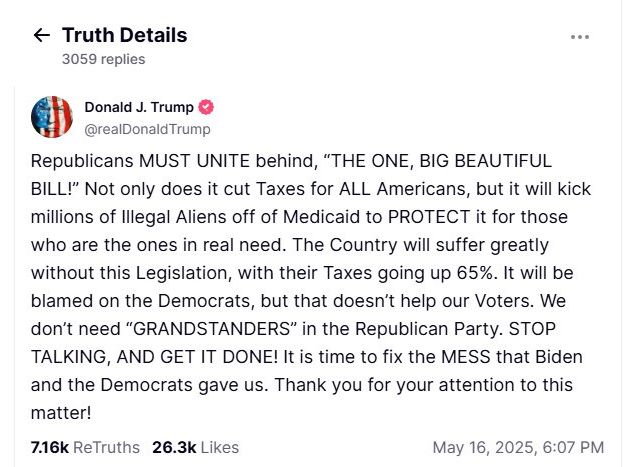Open the three-dot more options menu

pyautogui.click(x=579, y=37)
